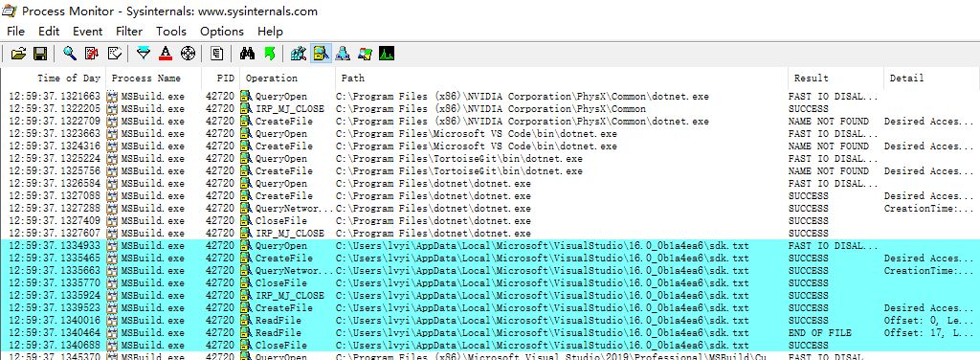Click the QueryOpen icon in the 12:59:37.1323663 row
Image resolution: width=980 pixels, height=360 pixels.
[x=246, y=134]
